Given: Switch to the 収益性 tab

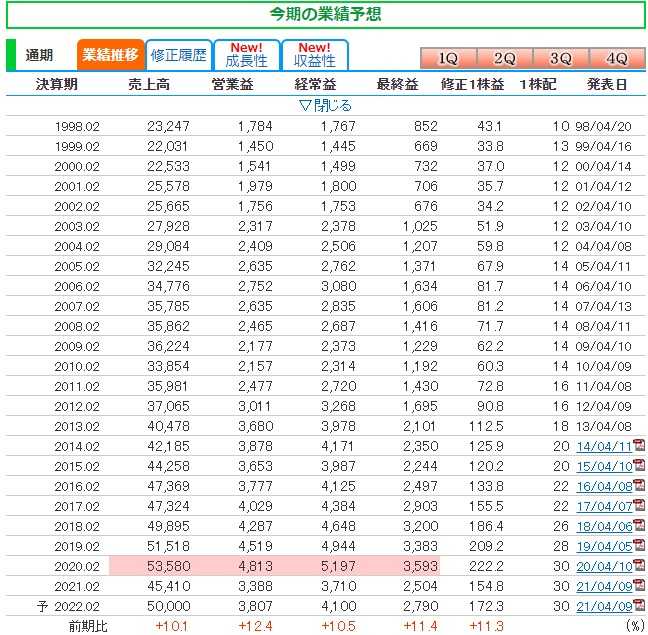Looking at the screenshot, I should [314, 55].
